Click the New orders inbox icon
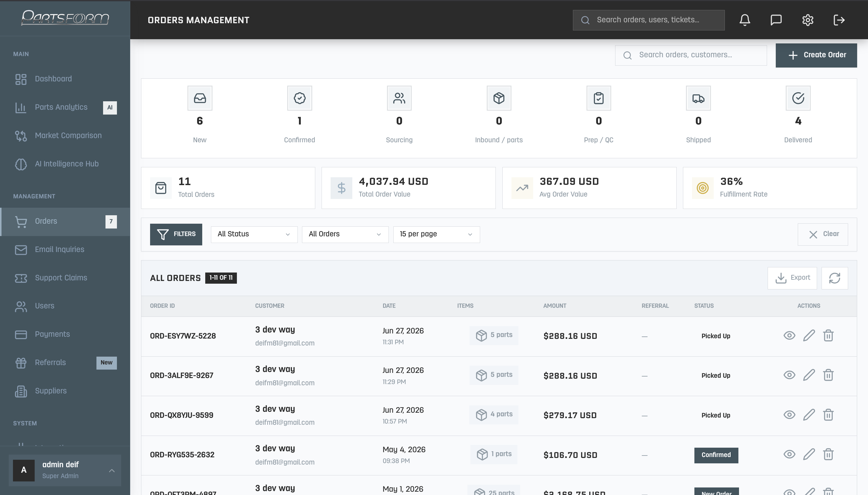Screen dimensions: 868x495 coord(200,98)
